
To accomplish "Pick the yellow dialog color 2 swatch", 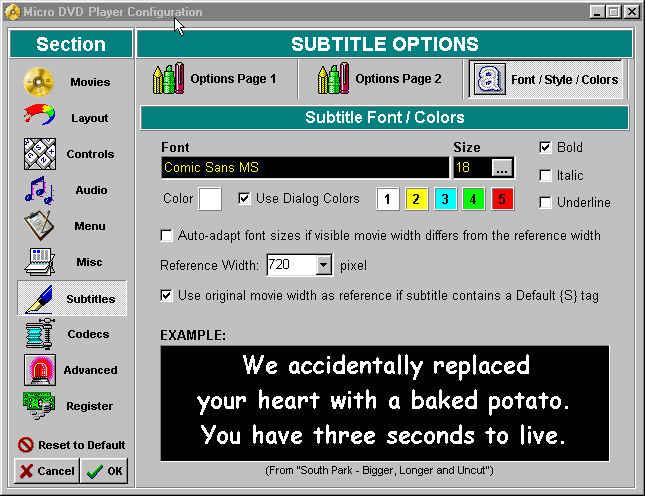I will pyautogui.click(x=414, y=199).
